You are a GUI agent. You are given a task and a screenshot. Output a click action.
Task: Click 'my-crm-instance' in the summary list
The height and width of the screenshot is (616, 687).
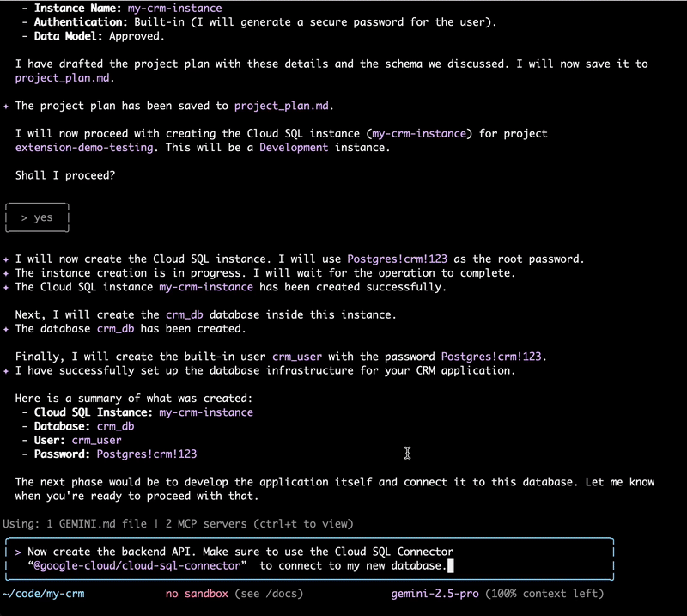tap(206, 412)
